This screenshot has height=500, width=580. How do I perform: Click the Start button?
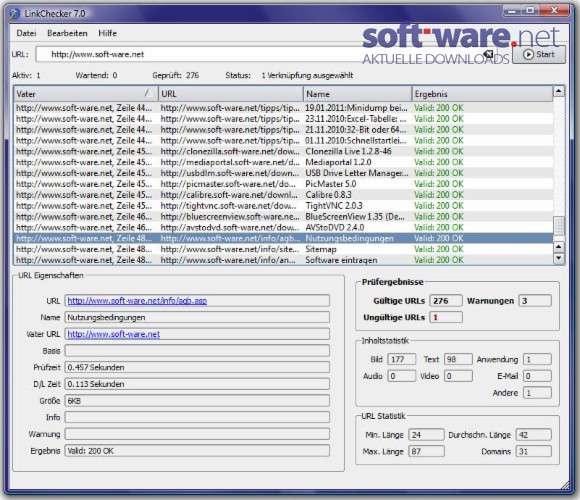click(539, 54)
